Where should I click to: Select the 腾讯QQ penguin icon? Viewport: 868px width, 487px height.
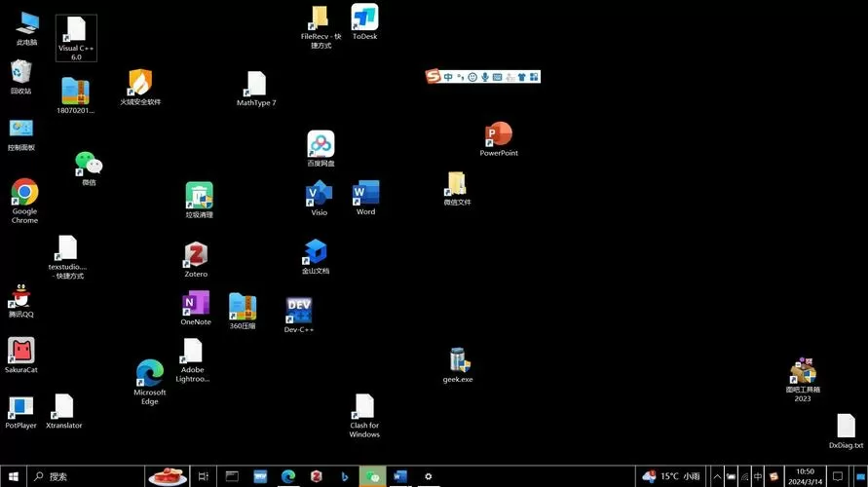pyautogui.click(x=21, y=301)
